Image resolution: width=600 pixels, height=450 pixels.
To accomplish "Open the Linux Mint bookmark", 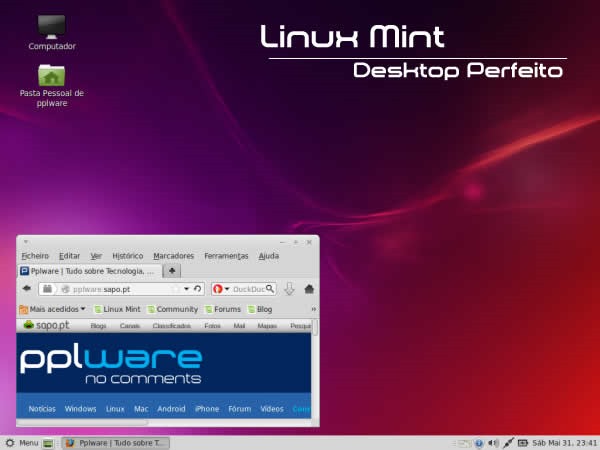I will [x=117, y=309].
